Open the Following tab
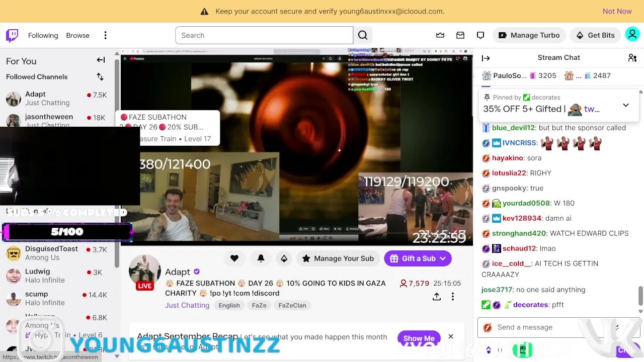 pos(43,35)
